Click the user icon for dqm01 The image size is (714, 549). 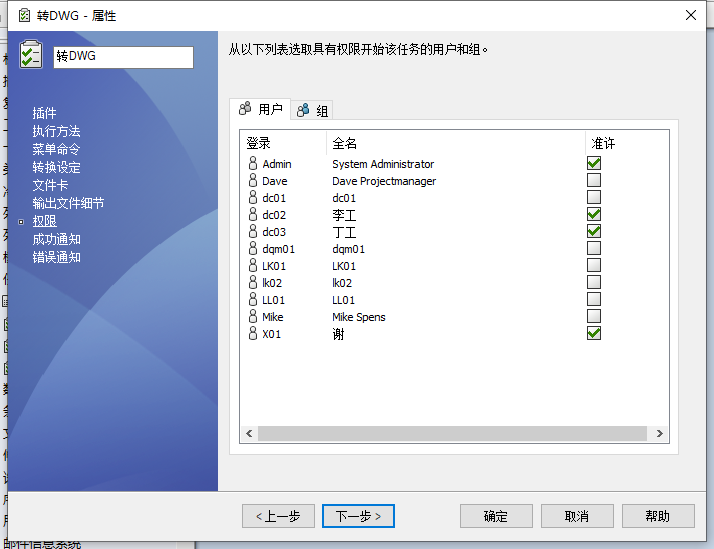(253, 249)
